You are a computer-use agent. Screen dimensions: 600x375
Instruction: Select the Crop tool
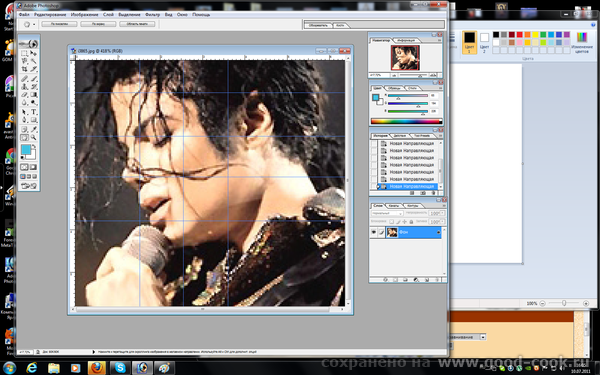coord(24,69)
